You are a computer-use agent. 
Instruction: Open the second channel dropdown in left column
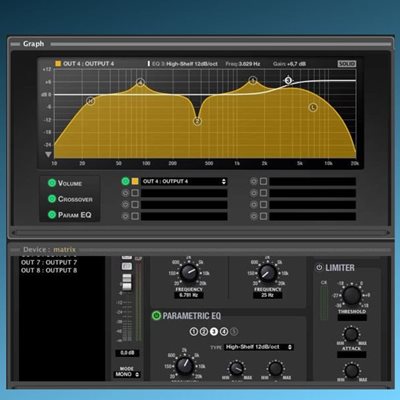[x=184, y=193]
